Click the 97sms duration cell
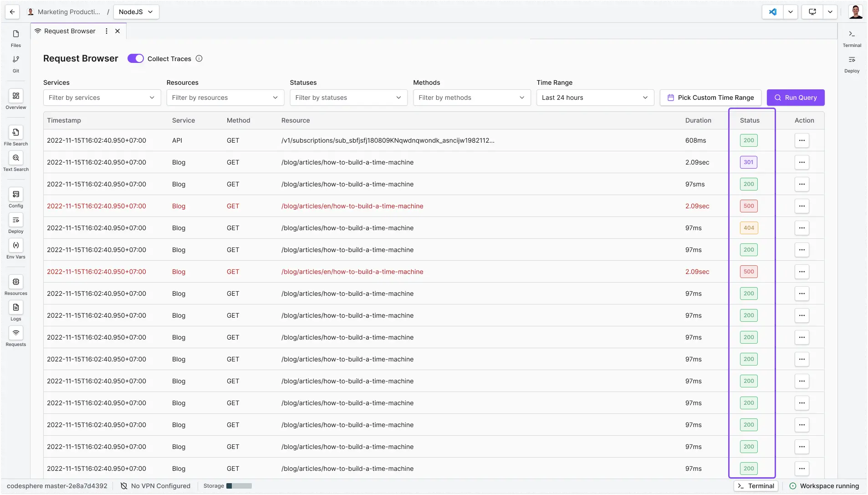Image resolution: width=868 pixels, height=495 pixels. tap(695, 184)
